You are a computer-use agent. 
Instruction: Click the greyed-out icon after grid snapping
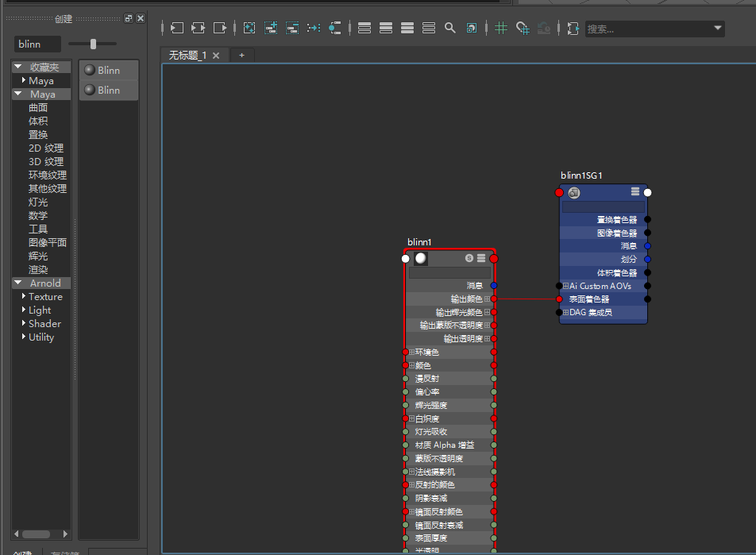[x=544, y=28]
